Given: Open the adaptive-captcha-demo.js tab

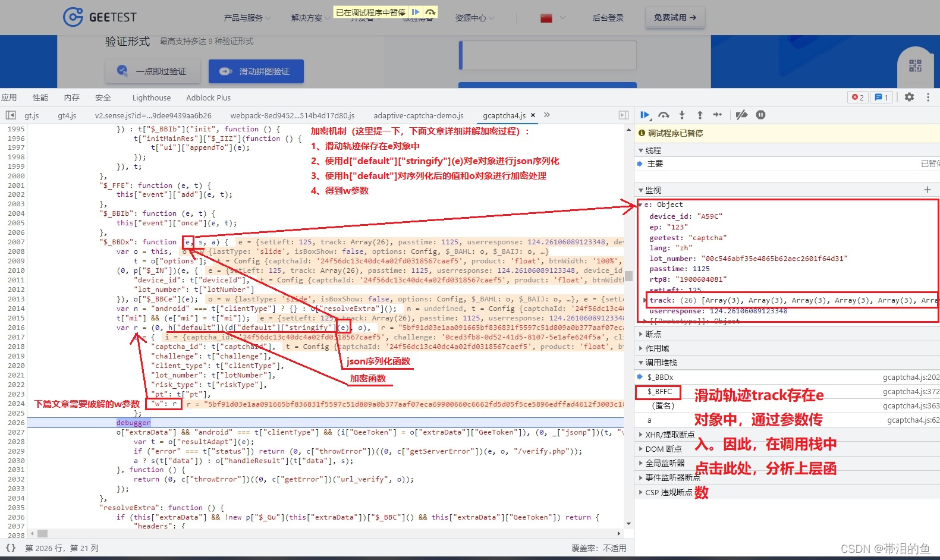Looking at the screenshot, I should coord(419,115).
